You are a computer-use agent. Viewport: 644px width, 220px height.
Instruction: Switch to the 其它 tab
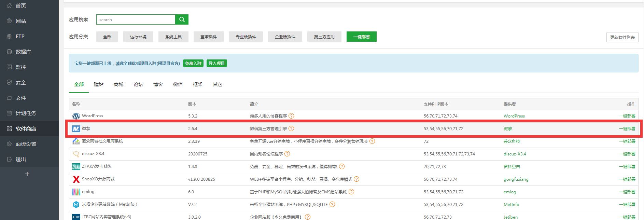click(x=218, y=84)
